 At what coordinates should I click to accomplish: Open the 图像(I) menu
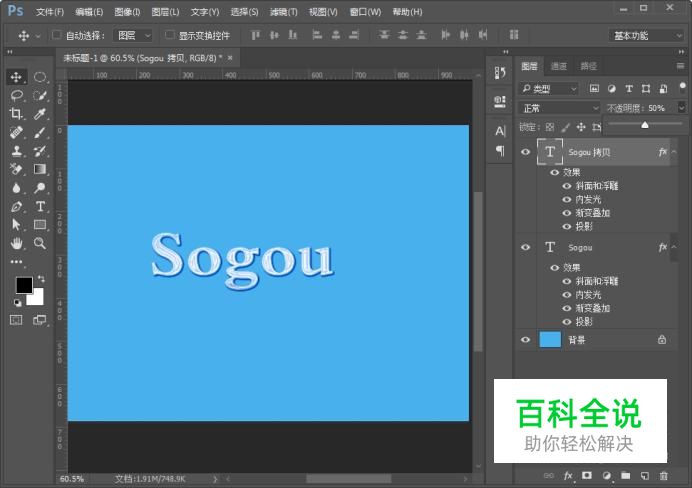[x=127, y=12]
